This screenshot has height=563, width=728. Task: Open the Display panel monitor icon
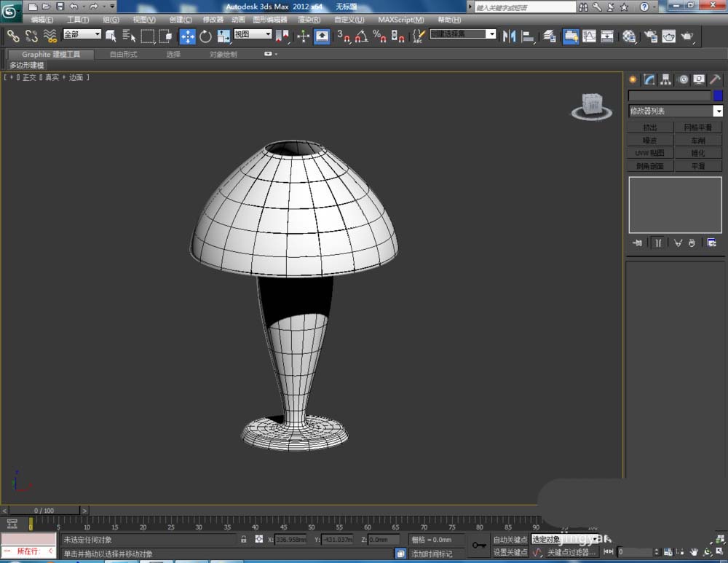point(699,79)
